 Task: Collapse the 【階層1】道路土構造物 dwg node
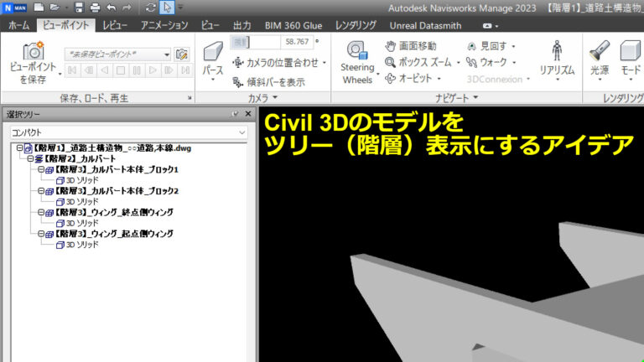click(x=20, y=147)
